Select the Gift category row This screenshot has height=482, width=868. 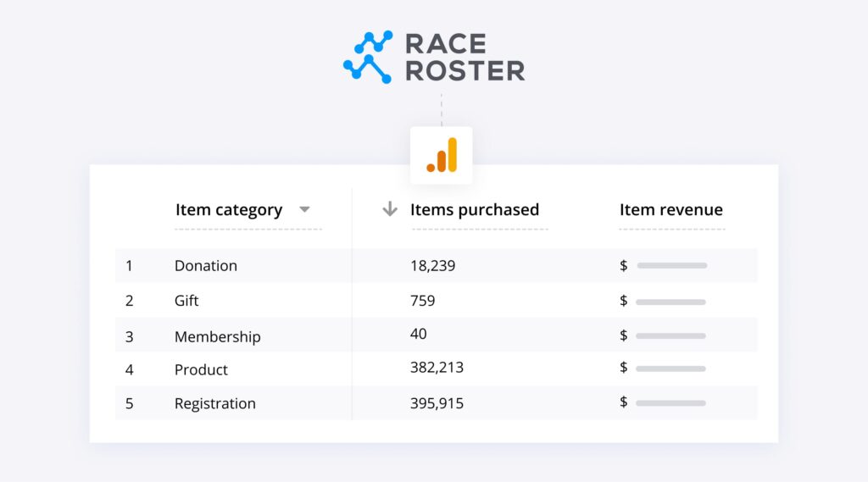pyautogui.click(x=186, y=301)
